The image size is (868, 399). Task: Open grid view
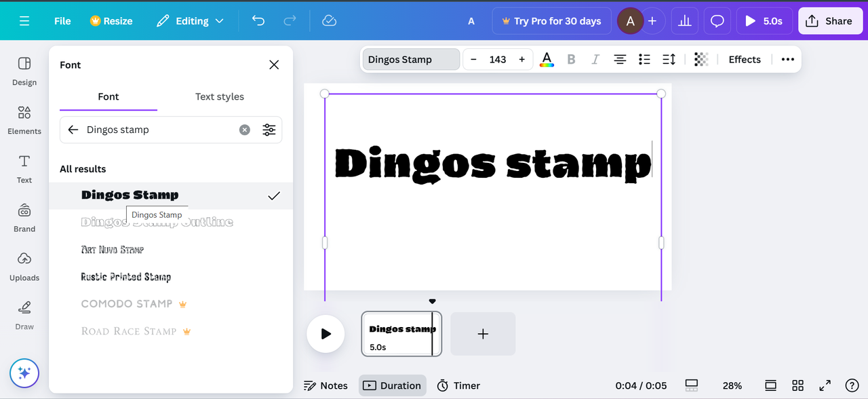(797, 385)
